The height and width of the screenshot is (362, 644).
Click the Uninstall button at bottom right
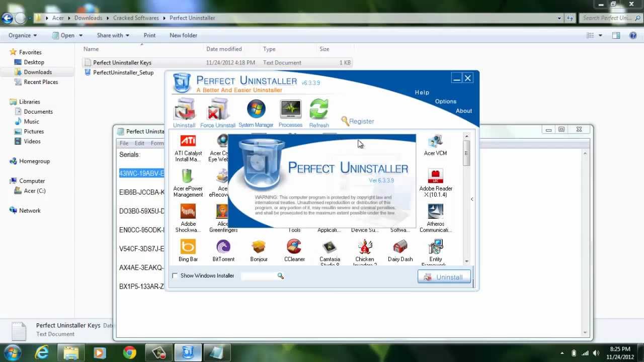444,277
